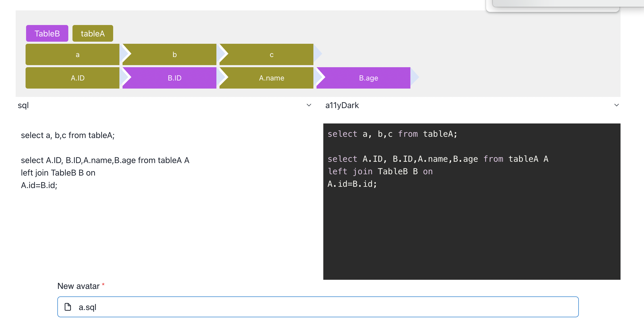
Task: Click the New avatar label
Action: click(78, 286)
